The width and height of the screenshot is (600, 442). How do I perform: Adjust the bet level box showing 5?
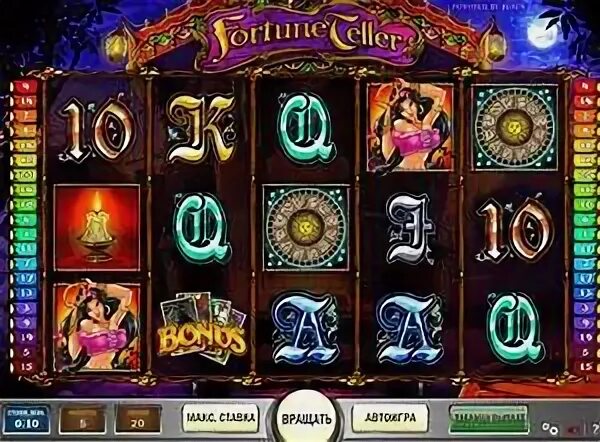[x=83, y=419]
